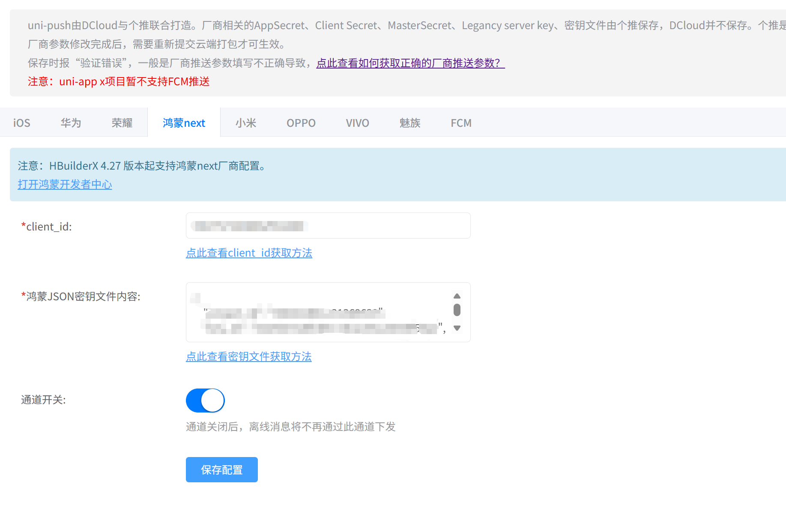Screen dimensions: 786x532
Task: Click the '*client_id:' label
Action: [47, 227]
